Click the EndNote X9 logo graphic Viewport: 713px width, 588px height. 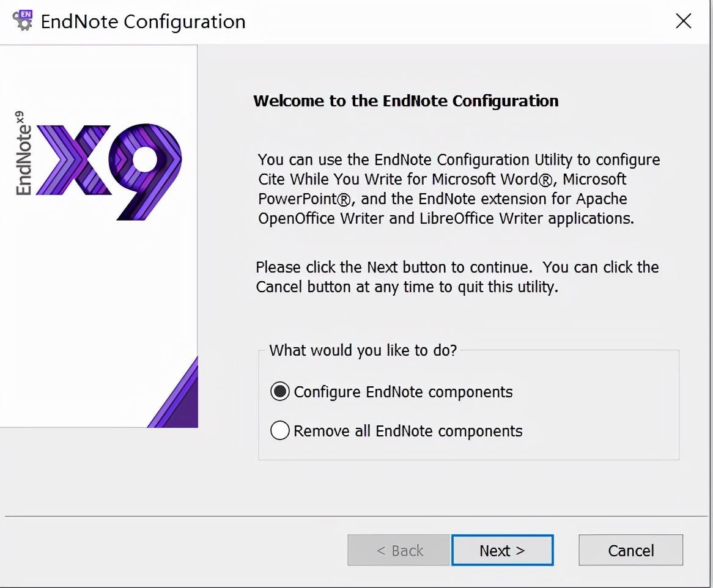(98, 166)
